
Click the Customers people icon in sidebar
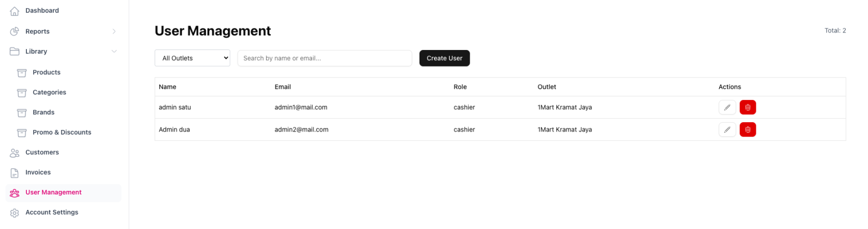(14, 153)
